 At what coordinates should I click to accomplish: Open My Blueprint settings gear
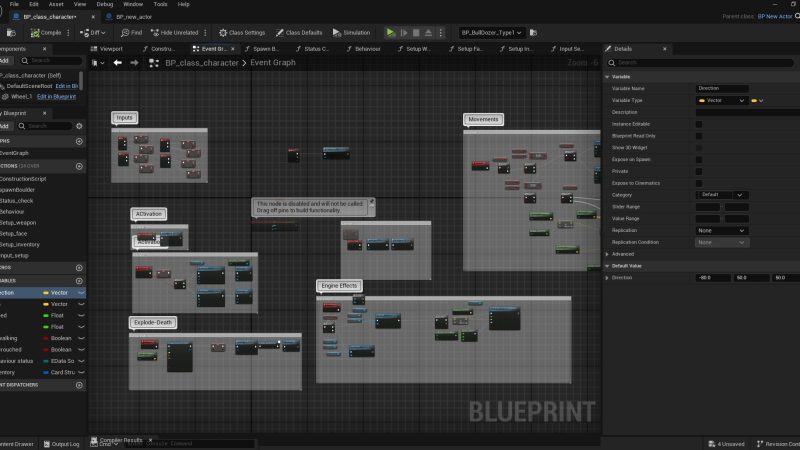tap(79, 126)
